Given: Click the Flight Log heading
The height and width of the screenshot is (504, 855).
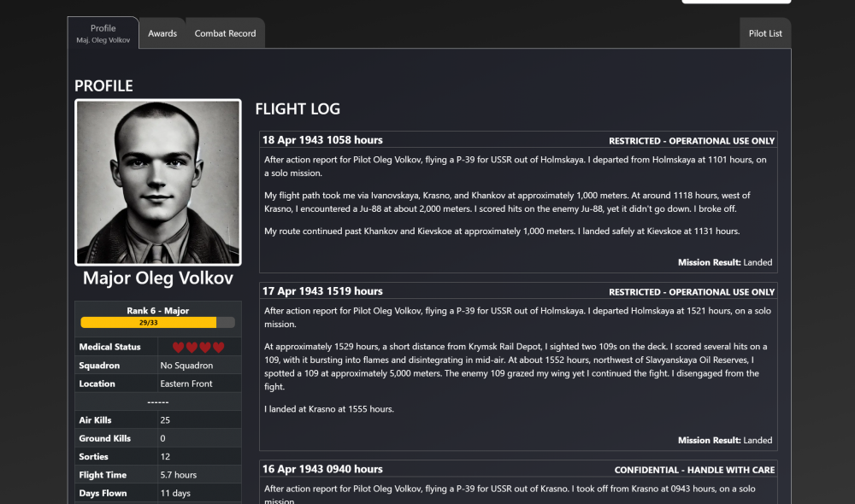Looking at the screenshot, I should [298, 109].
